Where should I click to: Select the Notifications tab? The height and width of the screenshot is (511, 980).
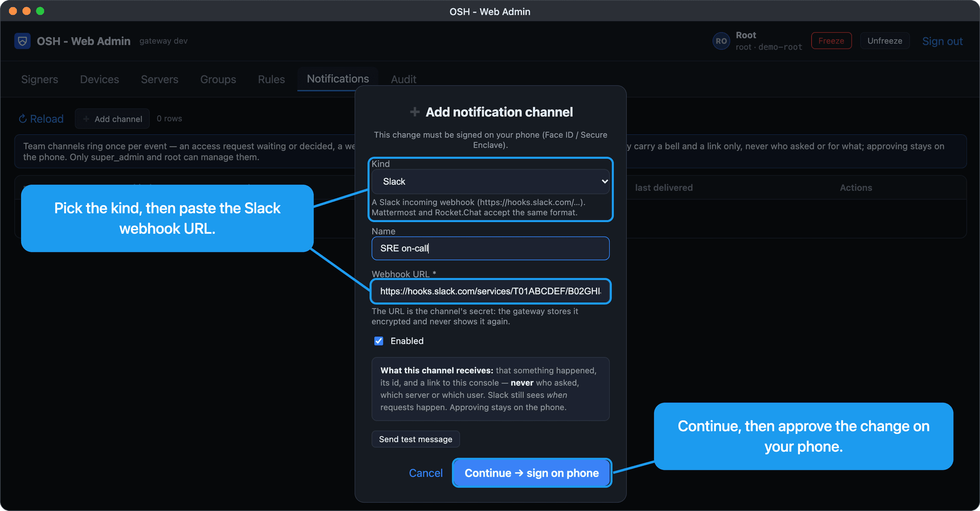[x=338, y=79]
